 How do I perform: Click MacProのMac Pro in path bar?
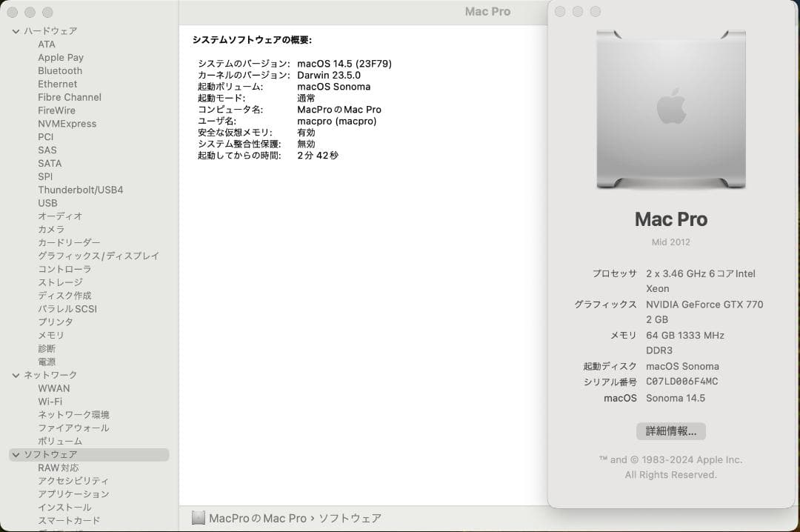pyautogui.click(x=258, y=519)
